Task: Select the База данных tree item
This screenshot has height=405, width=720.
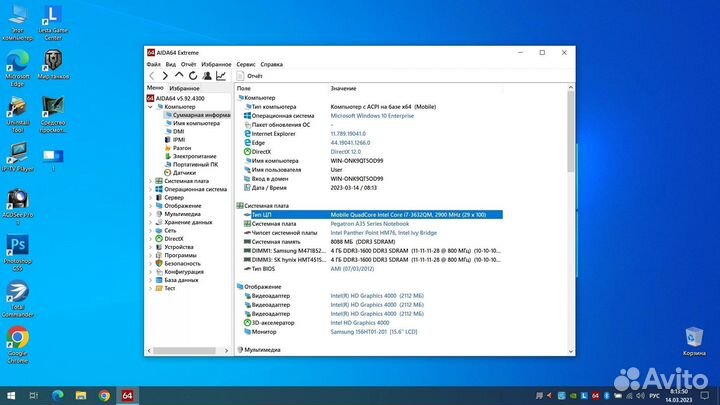Action: click(177, 280)
